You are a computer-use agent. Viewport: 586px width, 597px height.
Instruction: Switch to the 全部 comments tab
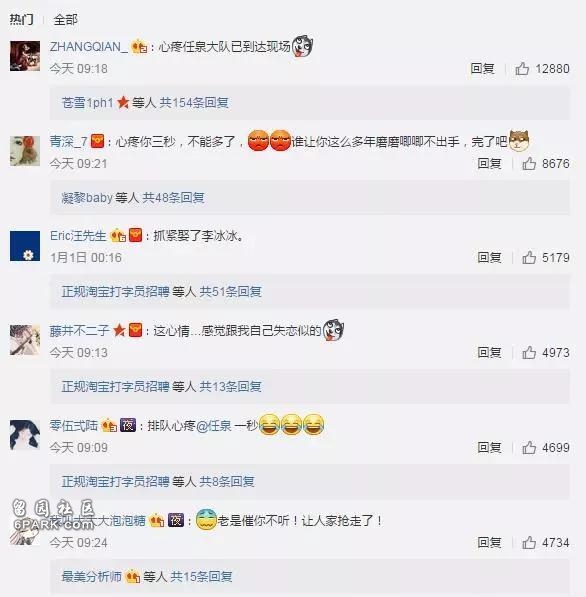click(x=65, y=19)
